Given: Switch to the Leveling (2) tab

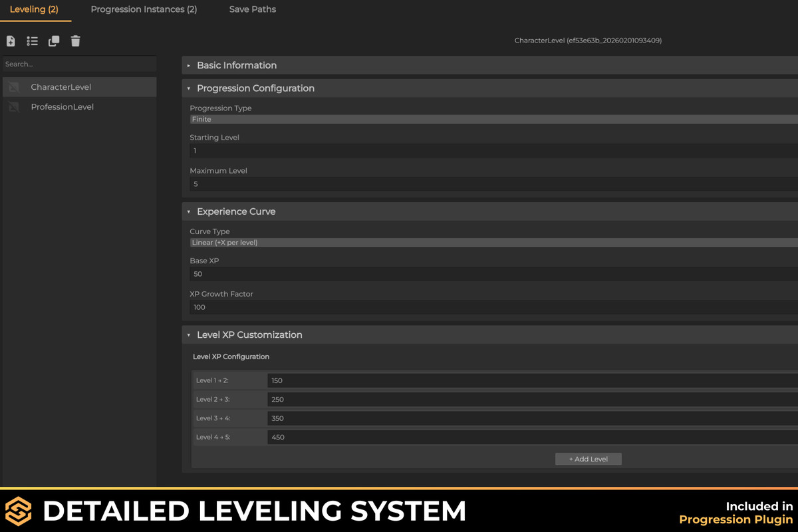Looking at the screenshot, I should click(x=34, y=9).
